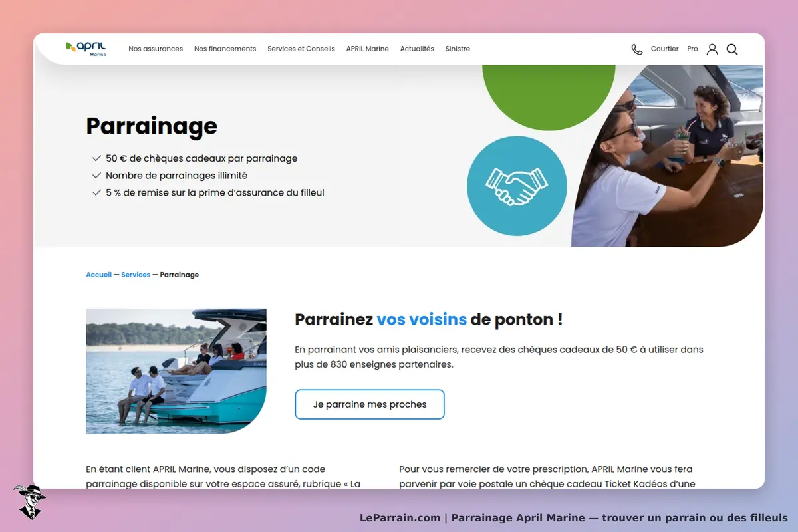Click Accueil breadcrumb link
798x532 pixels.
coord(99,275)
